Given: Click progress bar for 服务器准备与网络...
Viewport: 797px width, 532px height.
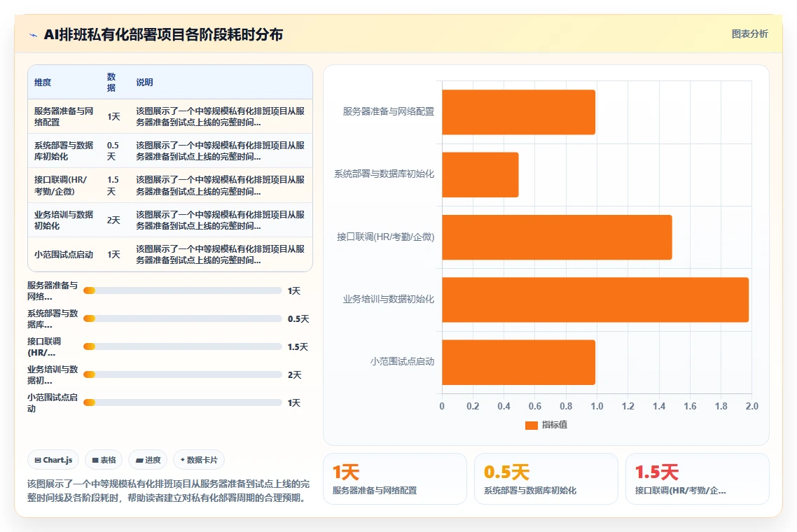Looking at the screenshot, I should [183, 290].
